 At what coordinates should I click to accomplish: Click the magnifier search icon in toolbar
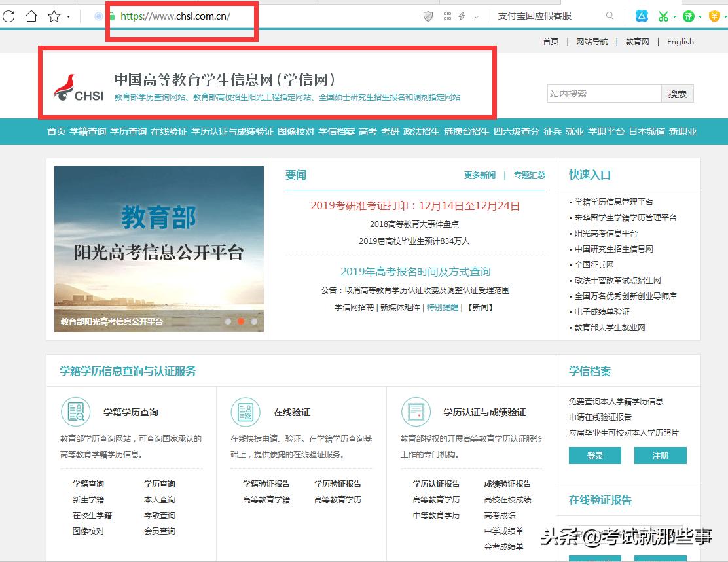pos(610,16)
